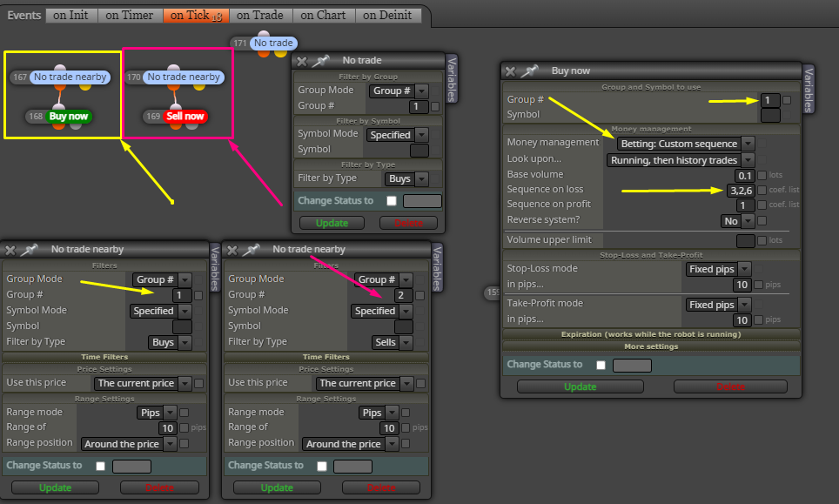The image size is (839, 504).
Task: Close the No trade panel
Action: click(302, 61)
